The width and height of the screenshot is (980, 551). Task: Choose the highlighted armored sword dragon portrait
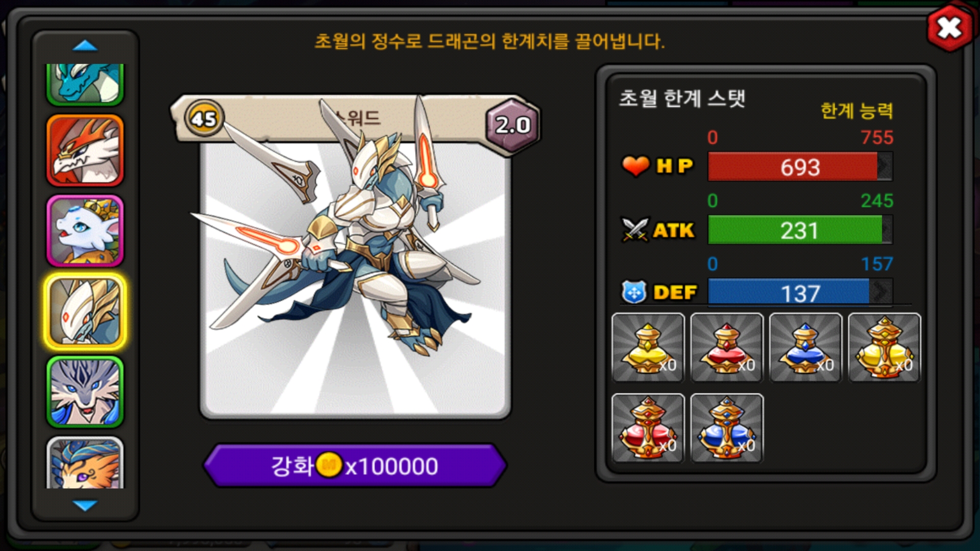(x=85, y=311)
